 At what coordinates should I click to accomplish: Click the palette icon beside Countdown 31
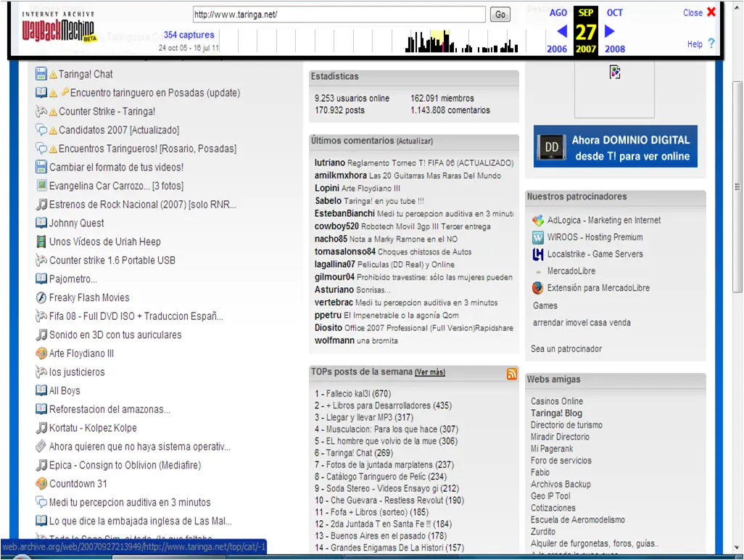41,484
